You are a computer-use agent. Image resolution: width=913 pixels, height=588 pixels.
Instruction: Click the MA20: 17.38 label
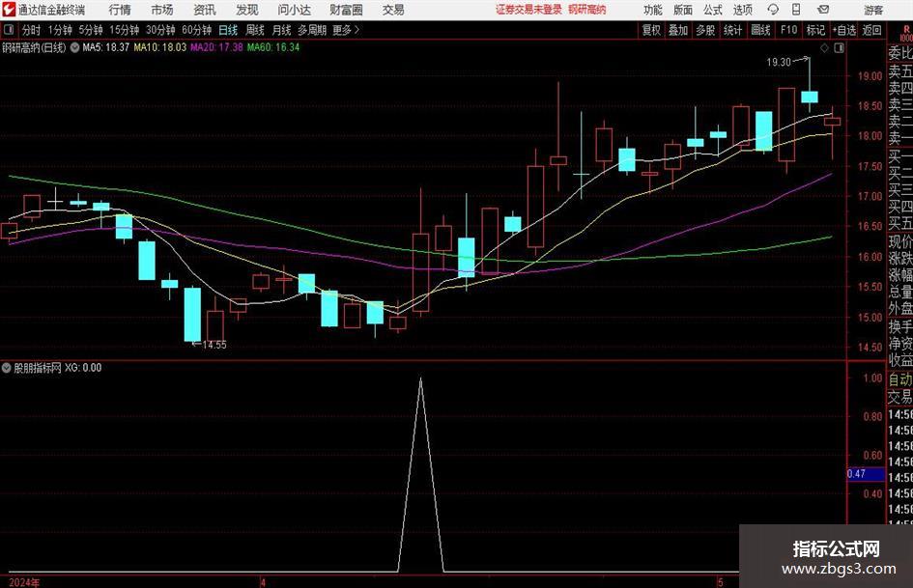216,47
